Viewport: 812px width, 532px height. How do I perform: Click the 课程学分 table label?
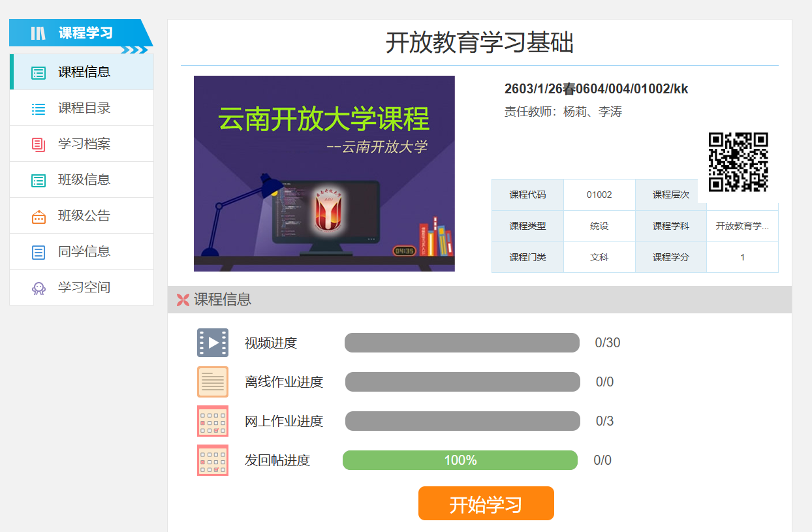click(671, 257)
